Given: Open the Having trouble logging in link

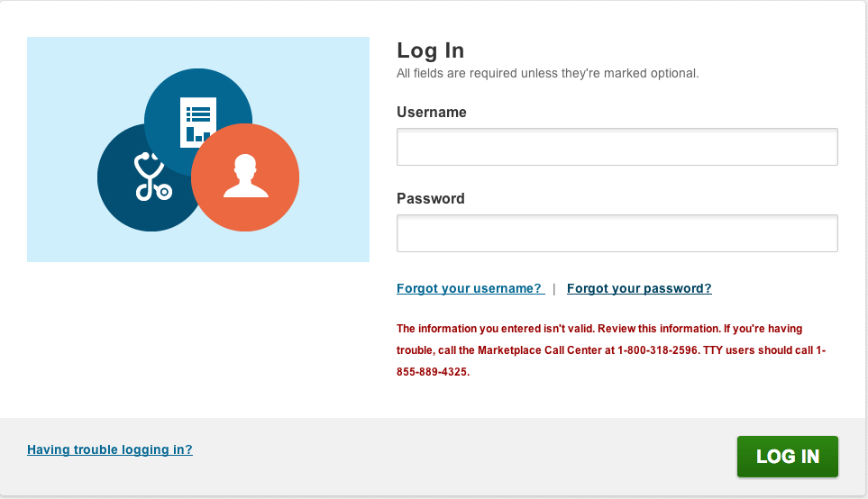Looking at the screenshot, I should (110, 449).
